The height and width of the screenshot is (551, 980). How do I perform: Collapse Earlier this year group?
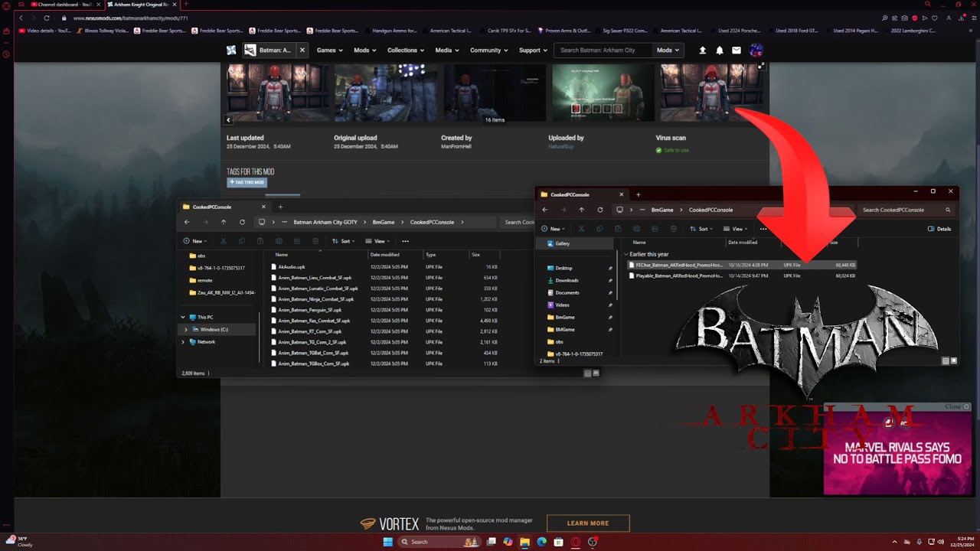(626, 254)
